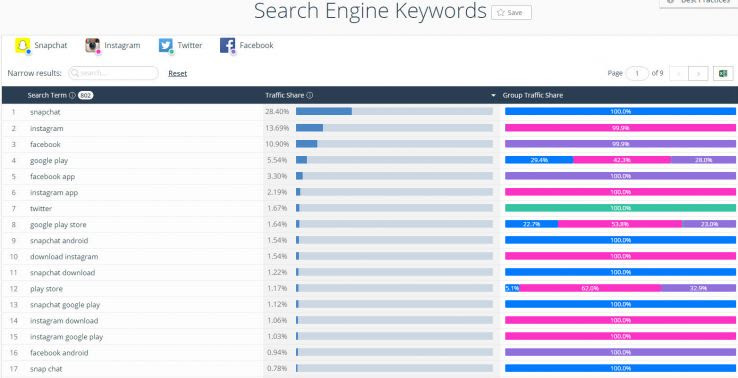Image resolution: width=738 pixels, height=378 pixels.
Task: Click the green Twitter group share bar
Action: pyautogui.click(x=620, y=208)
